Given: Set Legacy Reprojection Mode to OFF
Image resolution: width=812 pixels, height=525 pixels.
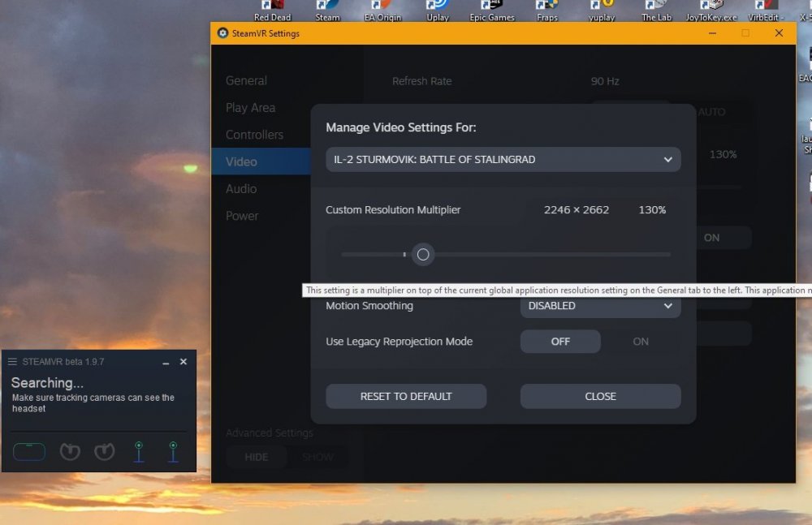Looking at the screenshot, I should pos(560,342).
